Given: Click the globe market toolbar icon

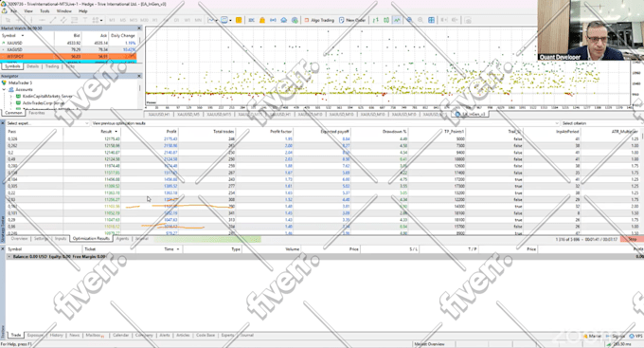Looking at the screenshot, I should point(295,20).
